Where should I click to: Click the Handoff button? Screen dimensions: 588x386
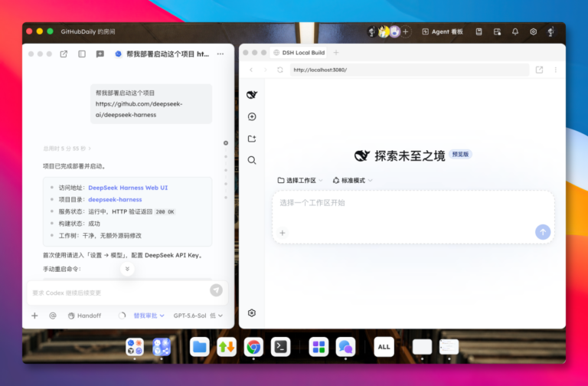[x=84, y=316]
